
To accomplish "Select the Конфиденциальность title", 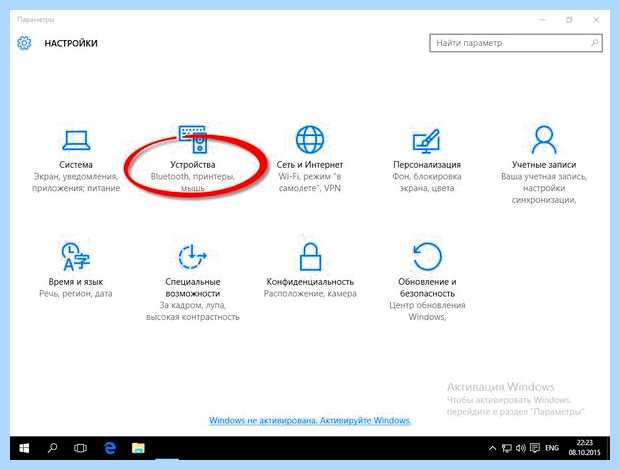I will pyautogui.click(x=310, y=282).
